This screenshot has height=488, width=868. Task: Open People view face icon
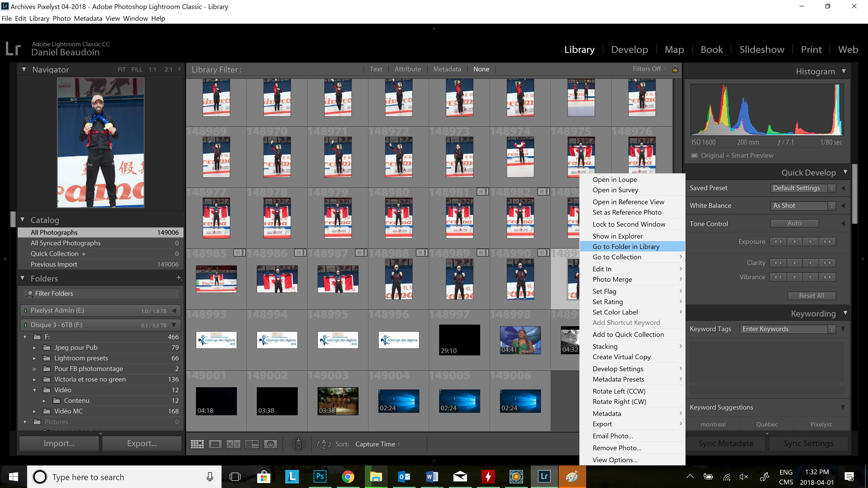click(x=270, y=444)
